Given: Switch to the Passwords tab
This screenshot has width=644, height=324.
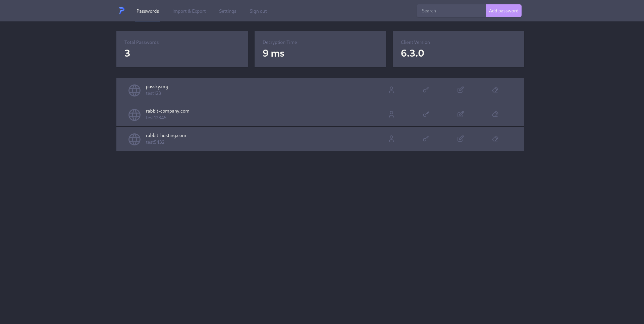Looking at the screenshot, I should pos(148,11).
